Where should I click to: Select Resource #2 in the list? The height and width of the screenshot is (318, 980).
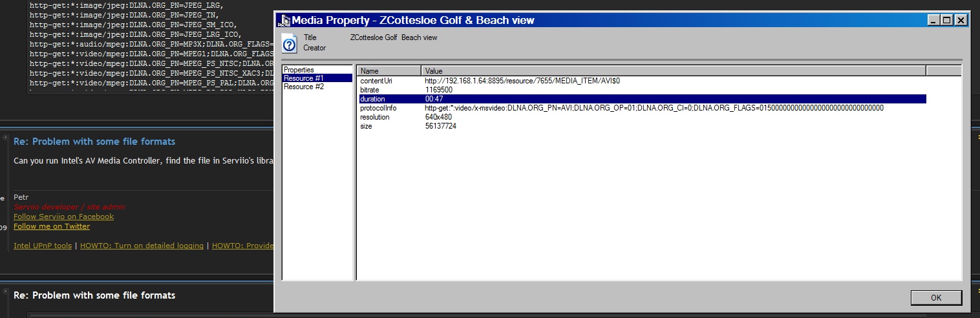(x=303, y=87)
